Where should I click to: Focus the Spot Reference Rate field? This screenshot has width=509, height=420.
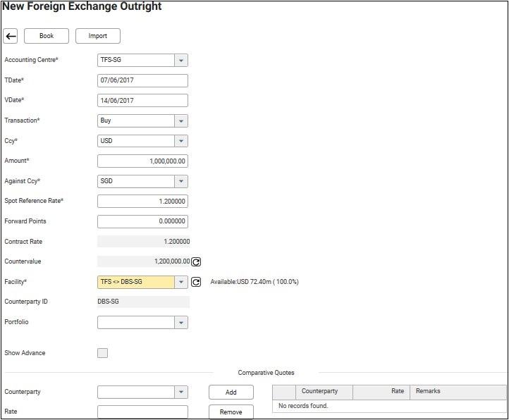pyautogui.click(x=142, y=202)
